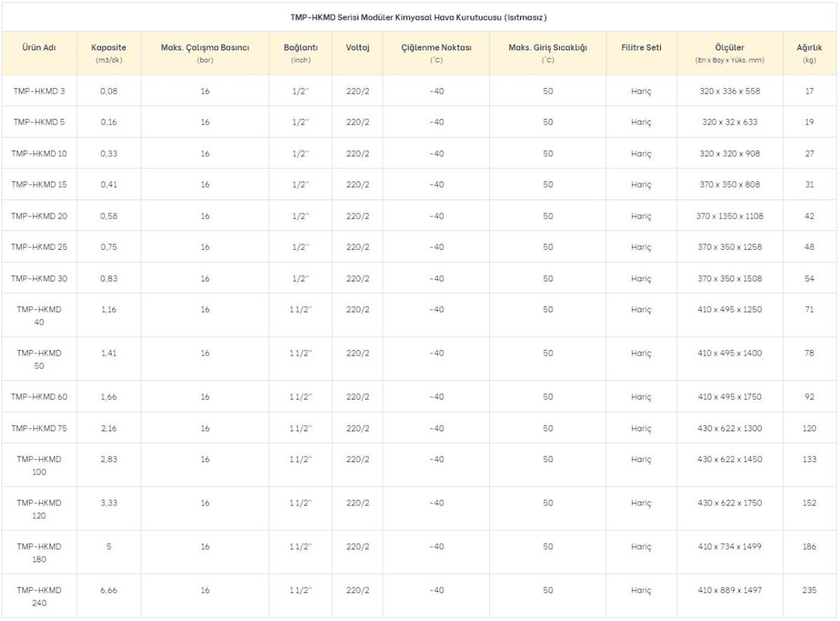Image resolution: width=840 pixels, height=621 pixels.
Task: Click the TMP-HKMD 10 product name
Action: (39, 153)
